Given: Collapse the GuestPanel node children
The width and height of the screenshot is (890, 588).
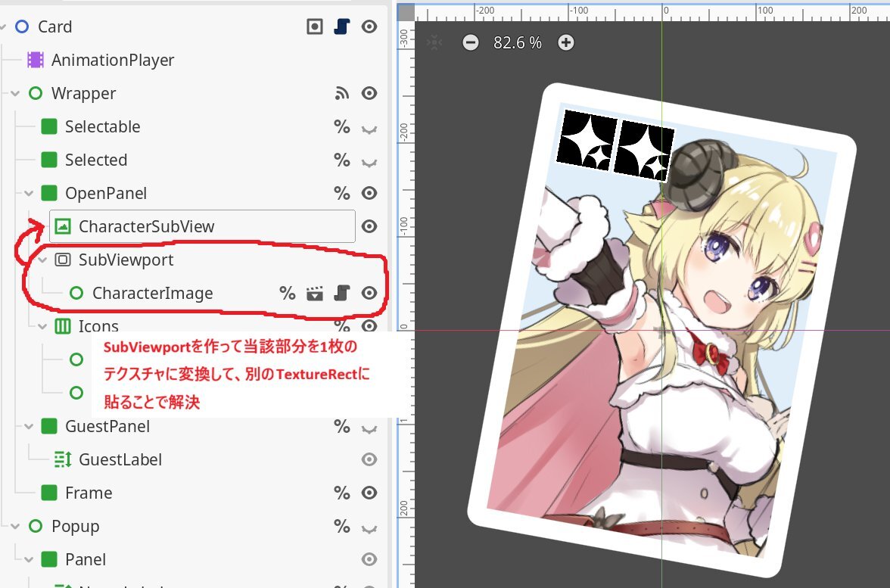Looking at the screenshot, I should (29, 426).
